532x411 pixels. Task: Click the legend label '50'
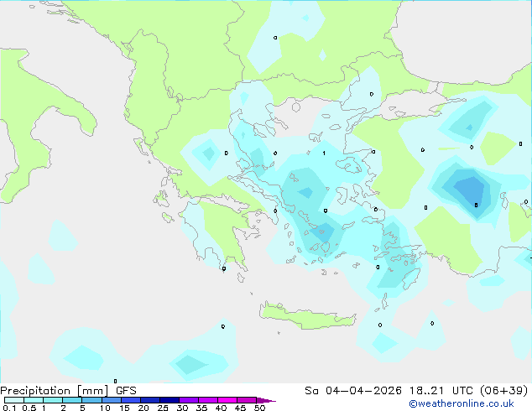point(259,408)
